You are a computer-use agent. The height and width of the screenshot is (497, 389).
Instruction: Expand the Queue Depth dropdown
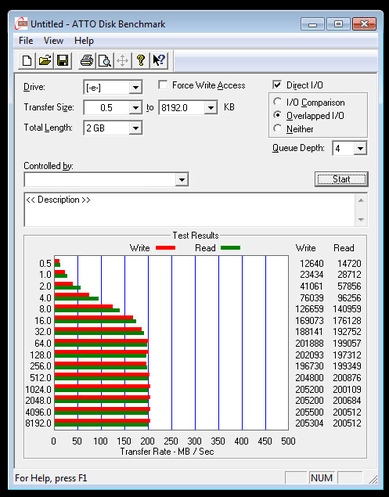click(360, 148)
